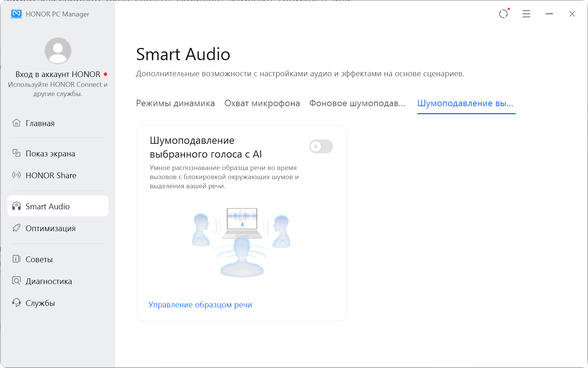588x368 pixels.
Task: Click the headset icon beside Службы
Action: (16, 303)
